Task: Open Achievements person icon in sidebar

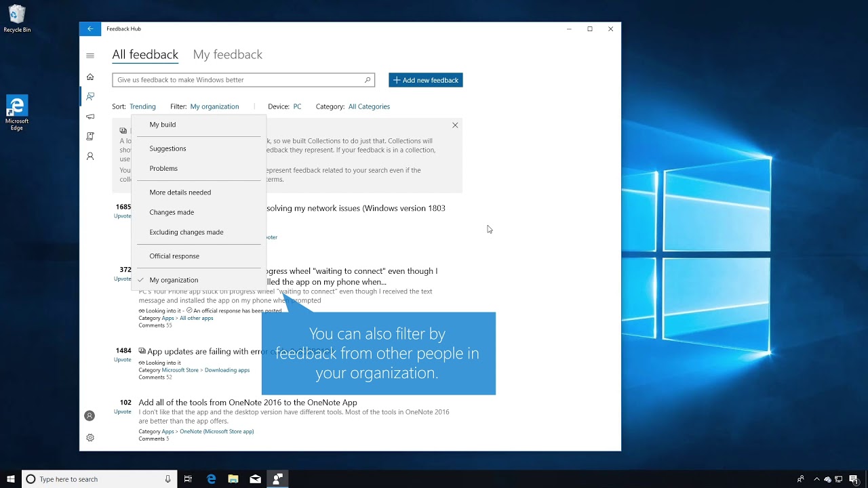Action: pos(90,157)
